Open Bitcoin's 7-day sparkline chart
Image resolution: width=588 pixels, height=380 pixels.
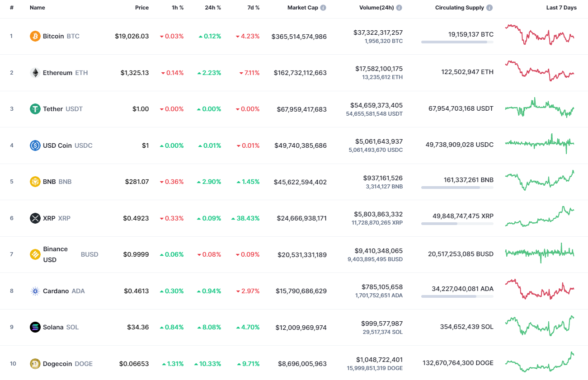[540, 34]
